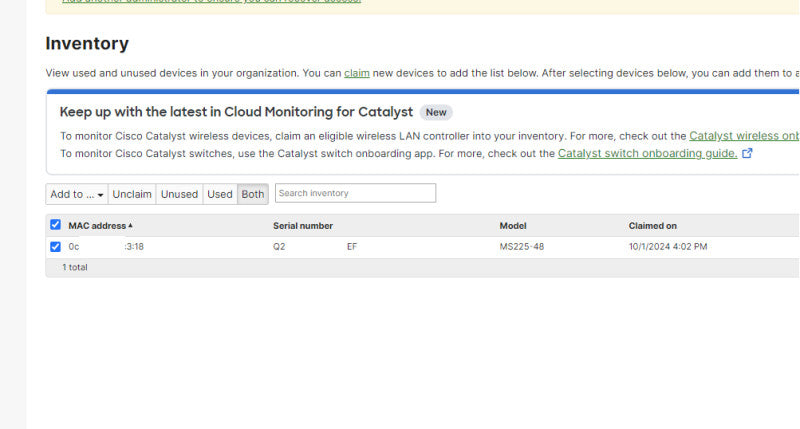
Task: Click the '1 total' footer text
Action: click(74, 267)
